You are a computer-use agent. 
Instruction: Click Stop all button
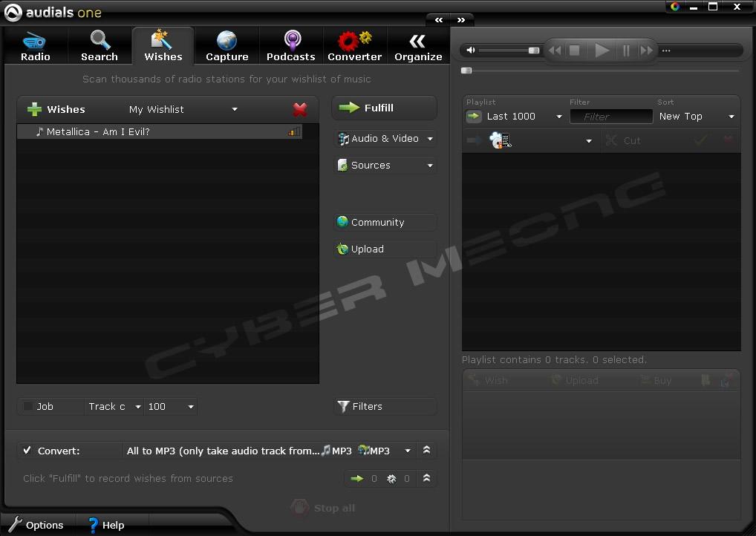point(323,508)
